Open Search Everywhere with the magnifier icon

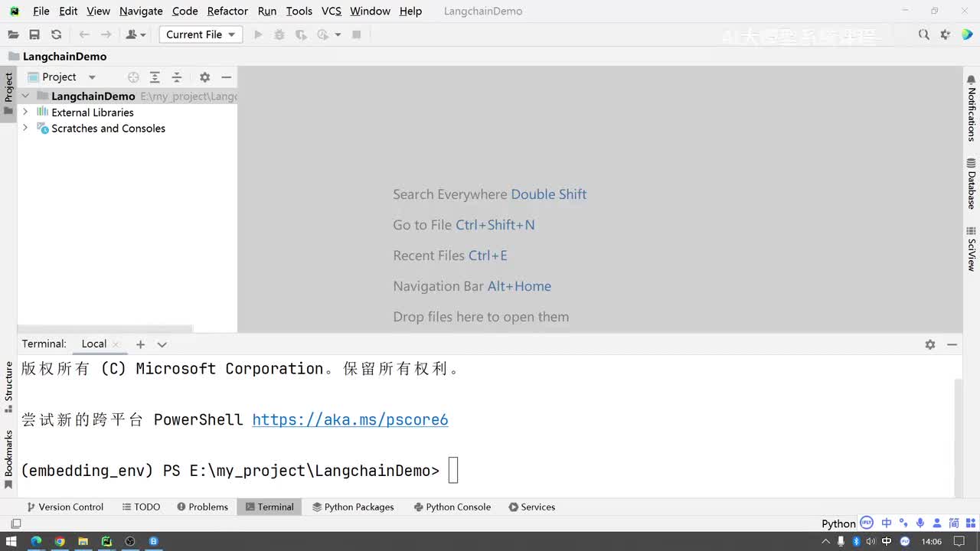[x=924, y=34]
